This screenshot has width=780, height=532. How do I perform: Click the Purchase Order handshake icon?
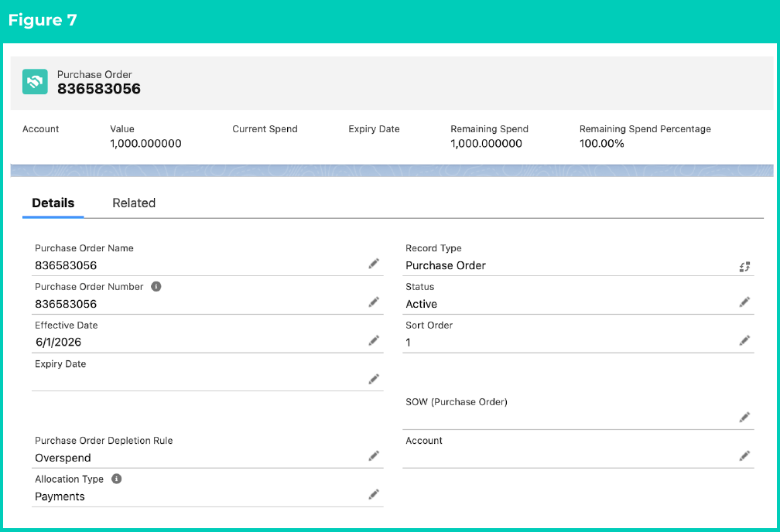click(35, 81)
